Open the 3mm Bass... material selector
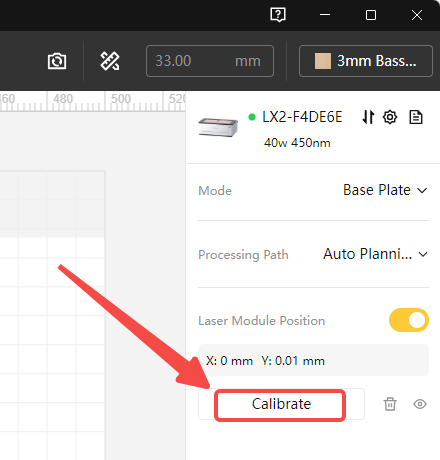 (x=366, y=61)
